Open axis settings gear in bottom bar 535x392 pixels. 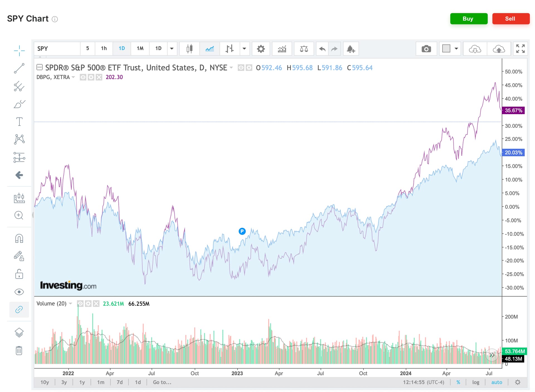518,382
